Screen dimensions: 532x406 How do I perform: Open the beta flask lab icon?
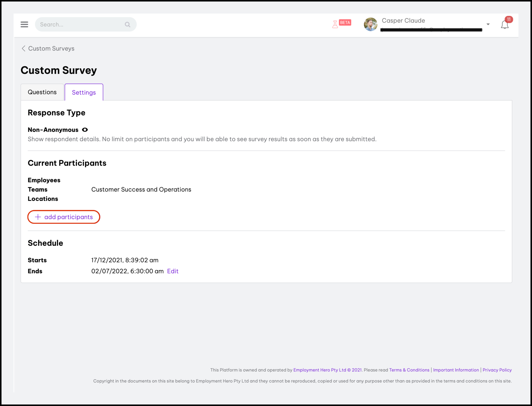pos(335,24)
